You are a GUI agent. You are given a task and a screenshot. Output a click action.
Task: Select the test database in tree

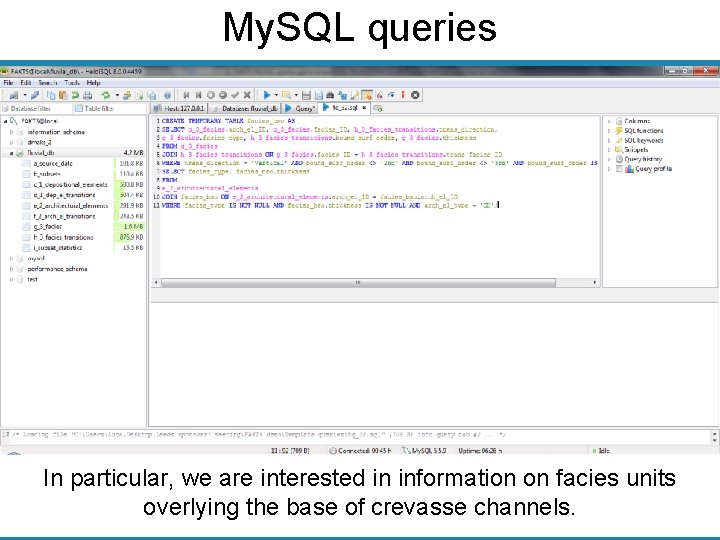[x=32, y=279]
